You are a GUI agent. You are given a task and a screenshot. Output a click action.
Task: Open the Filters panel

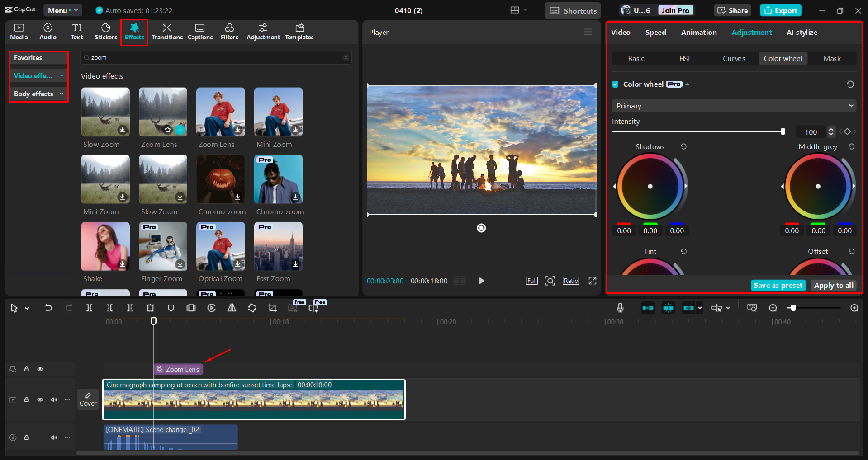(x=229, y=32)
